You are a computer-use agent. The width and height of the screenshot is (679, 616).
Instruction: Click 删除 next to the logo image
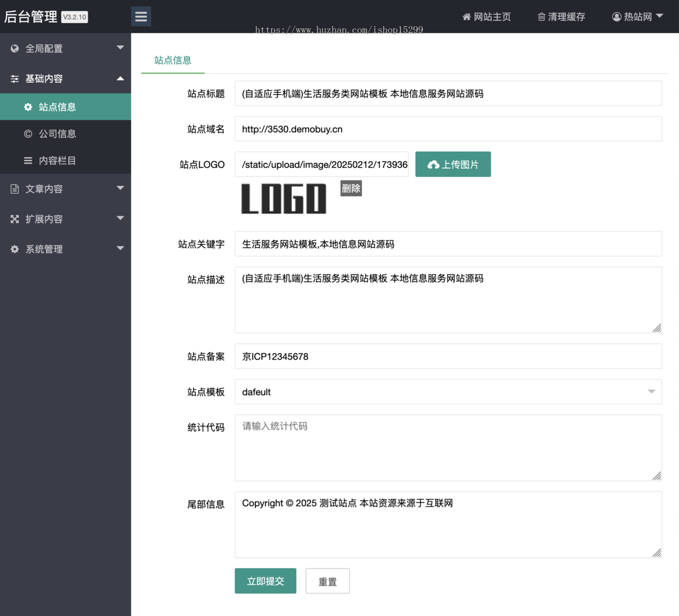[351, 188]
